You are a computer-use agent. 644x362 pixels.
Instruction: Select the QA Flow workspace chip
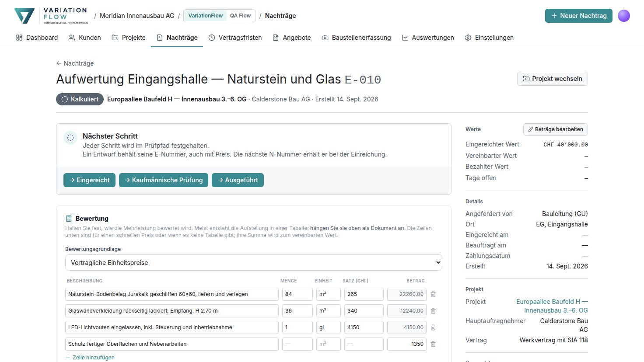[241, 16]
